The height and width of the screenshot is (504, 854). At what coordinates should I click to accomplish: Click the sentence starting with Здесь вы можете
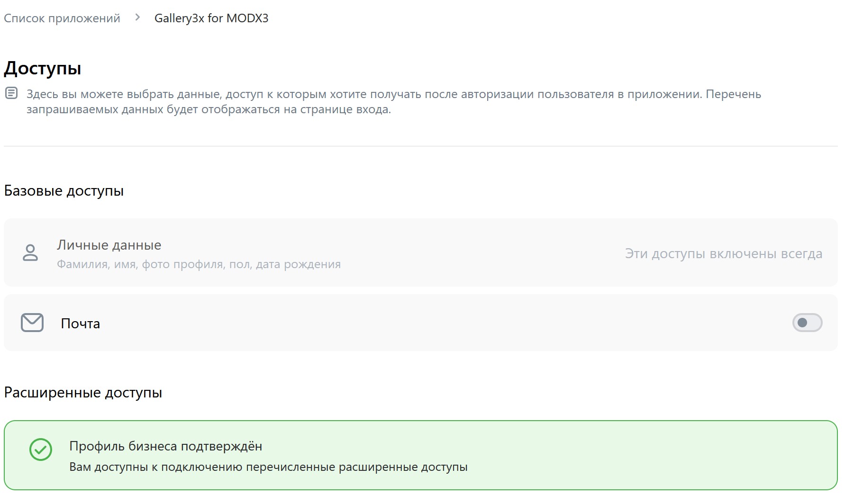click(393, 94)
